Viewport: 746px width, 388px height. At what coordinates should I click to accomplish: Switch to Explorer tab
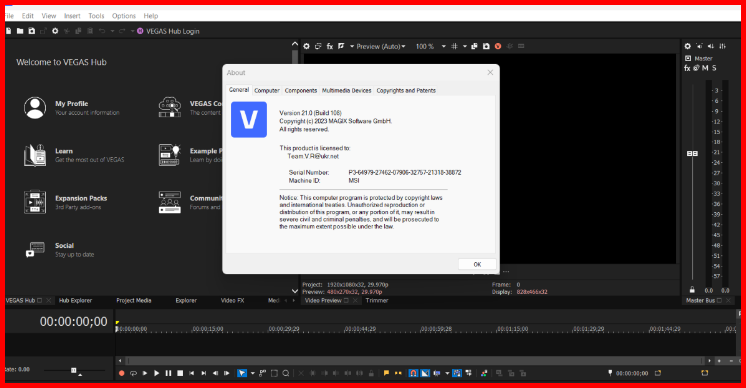pos(186,301)
